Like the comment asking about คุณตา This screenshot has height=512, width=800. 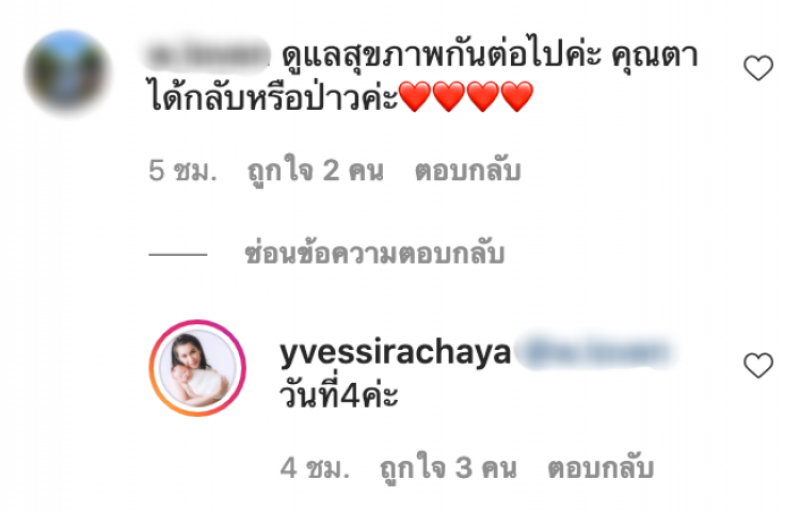[758, 68]
